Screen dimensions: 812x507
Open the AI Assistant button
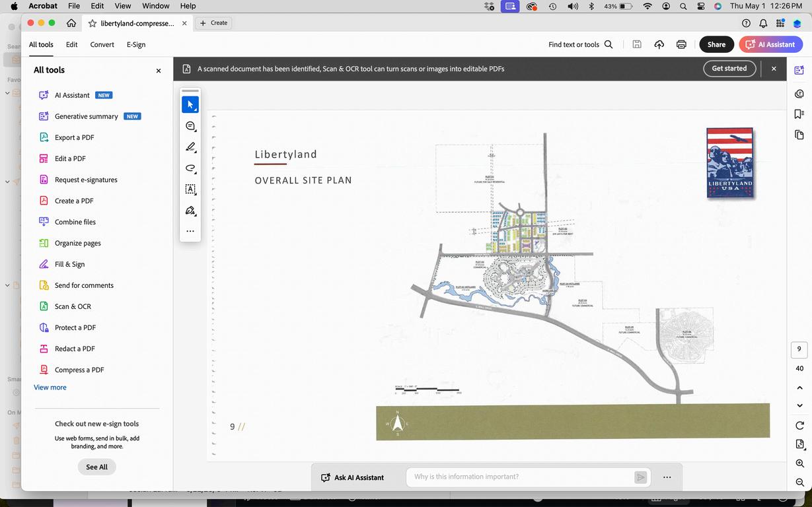[x=770, y=44]
